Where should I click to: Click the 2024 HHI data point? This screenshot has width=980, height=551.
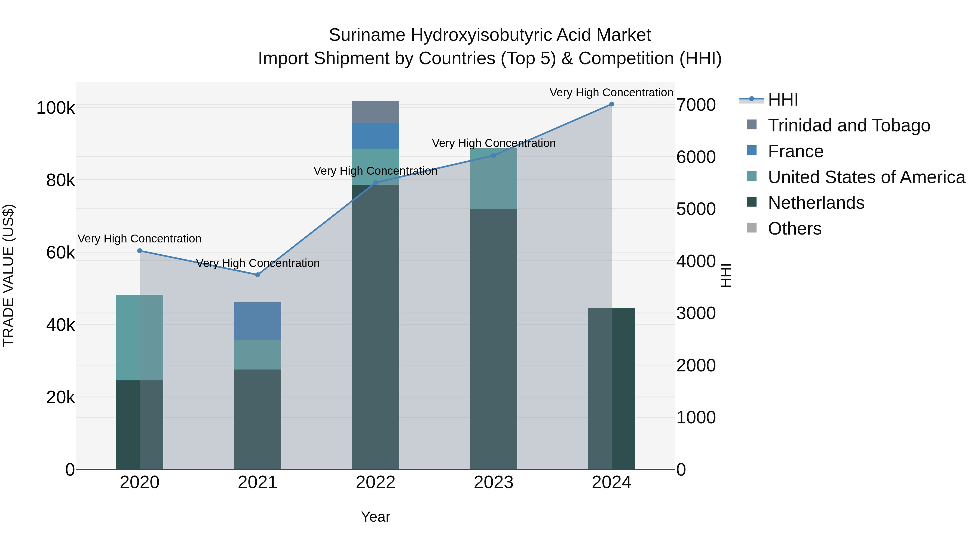click(612, 104)
